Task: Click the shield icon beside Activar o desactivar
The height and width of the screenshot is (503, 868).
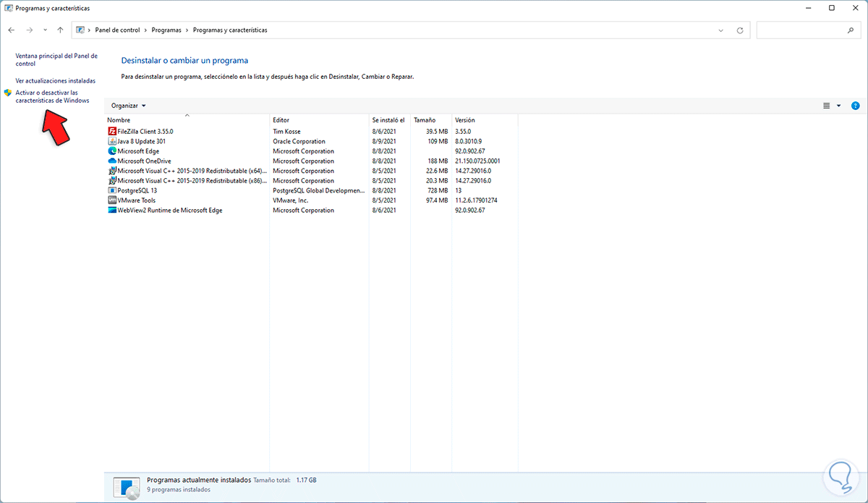Action: pyautogui.click(x=8, y=93)
